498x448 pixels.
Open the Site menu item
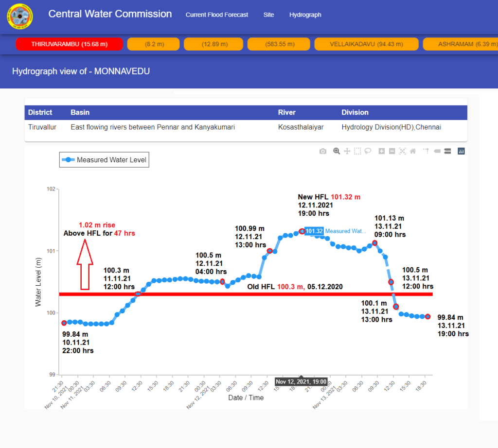point(268,15)
